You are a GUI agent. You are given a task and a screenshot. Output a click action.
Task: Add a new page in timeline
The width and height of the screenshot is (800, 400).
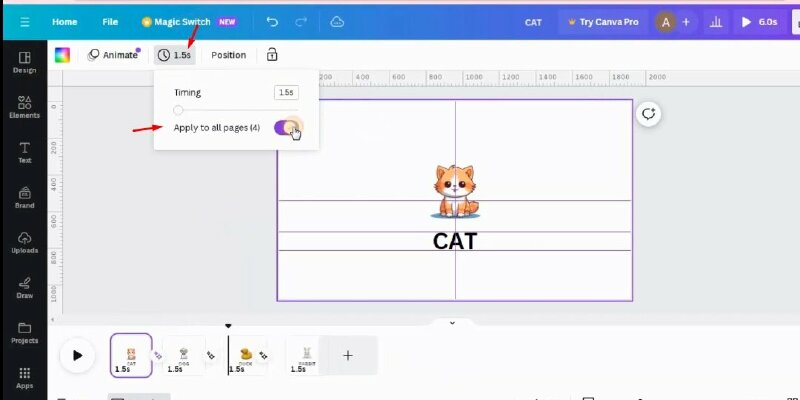[x=348, y=355]
